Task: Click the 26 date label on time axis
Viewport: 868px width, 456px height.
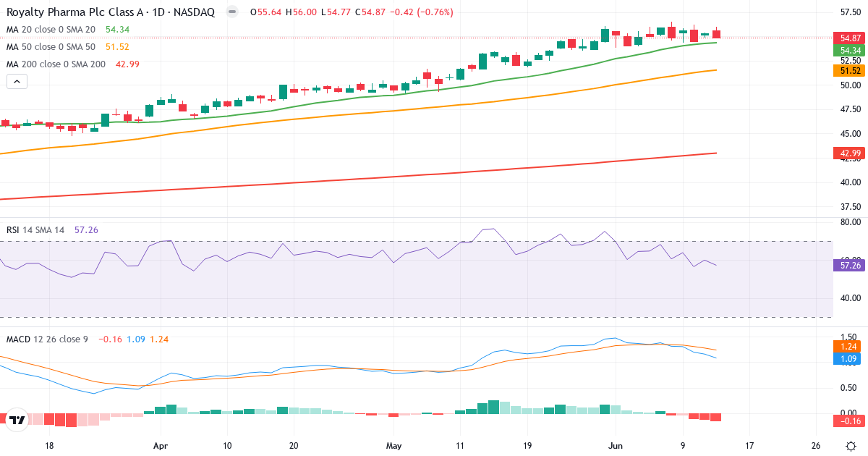Action: click(x=816, y=446)
